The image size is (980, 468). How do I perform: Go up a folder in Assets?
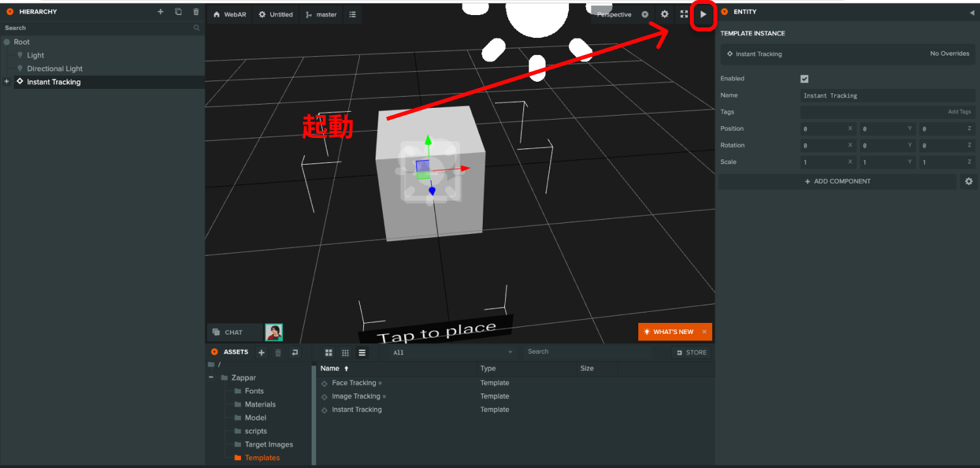[x=295, y=352]
